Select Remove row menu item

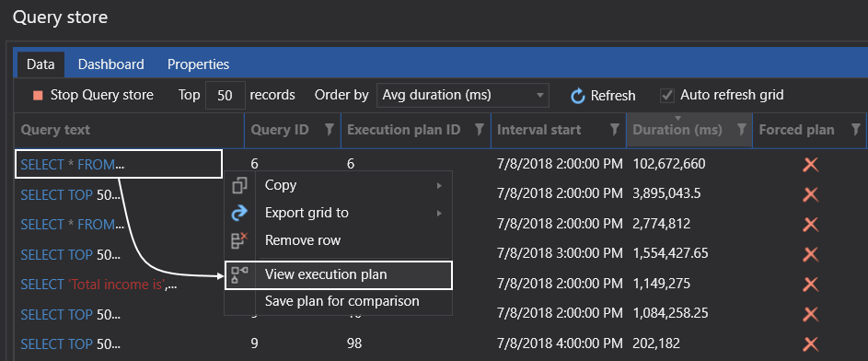coord(338,240)
